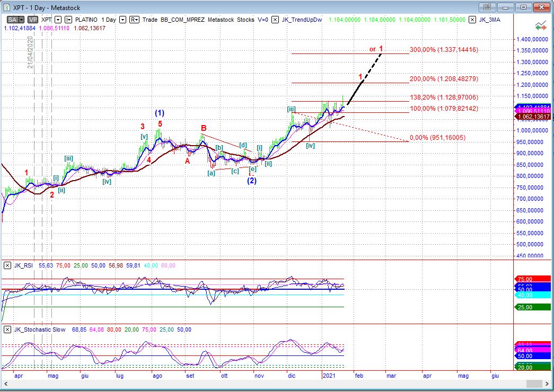Image resolution: width=554 pixels, height=392 pixels.
Task: Open the dropdown arrow after 1 Day
Action: click(x=122, y=20)
